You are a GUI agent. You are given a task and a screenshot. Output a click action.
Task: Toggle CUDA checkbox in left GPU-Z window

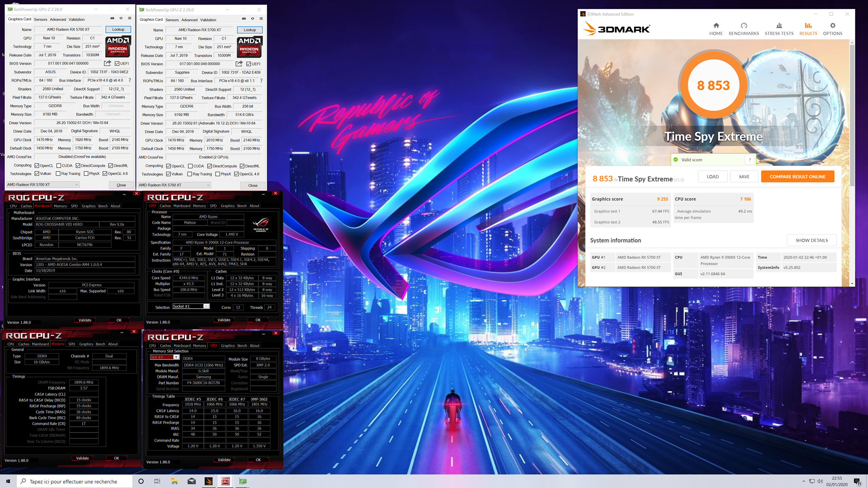coord(59,166)
